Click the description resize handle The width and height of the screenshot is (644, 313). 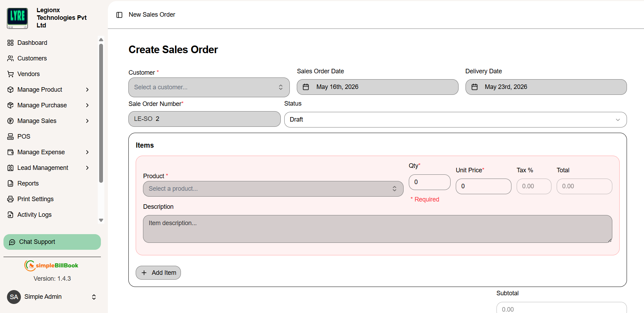(610, 240)
